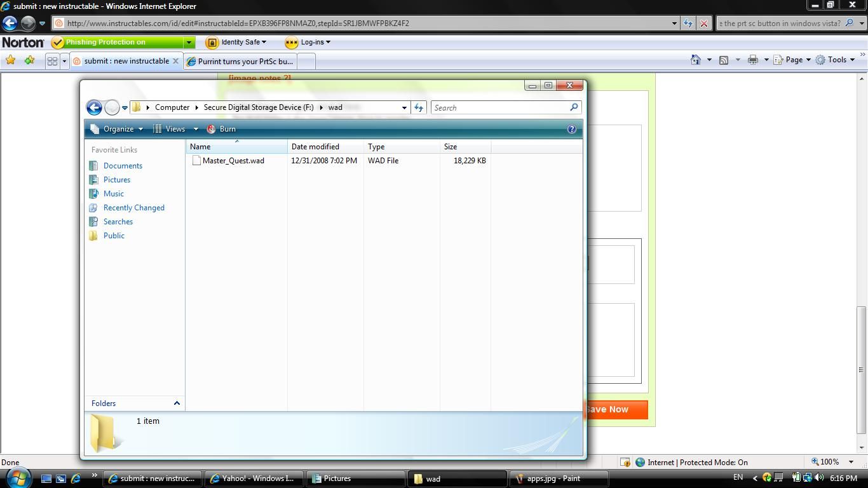Image resolution: width=868 pixels, height=488 pixels.
Task: Click the Norton logo on the security toolbar
Action: (23, 42)
